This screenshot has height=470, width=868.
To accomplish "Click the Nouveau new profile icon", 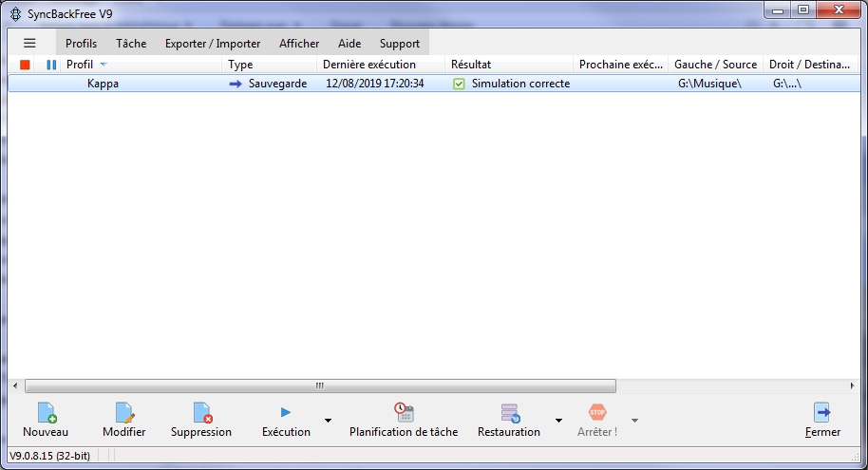I will pyautogui.click(x=47, y=412).
